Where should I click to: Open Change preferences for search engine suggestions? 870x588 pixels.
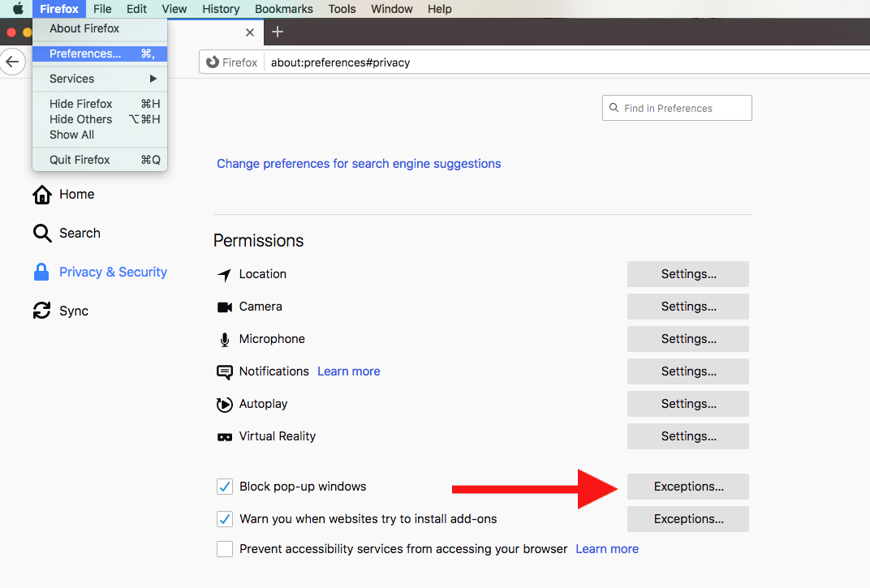pos(359,164)
